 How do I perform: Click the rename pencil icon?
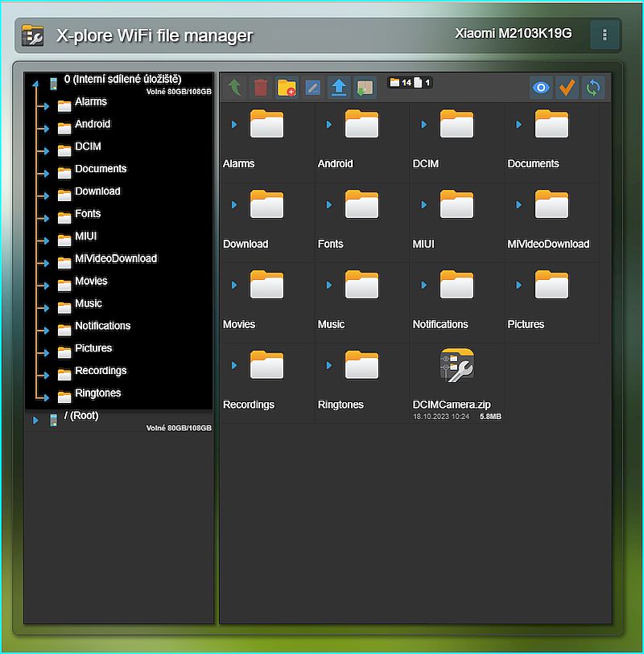[312, 88]
